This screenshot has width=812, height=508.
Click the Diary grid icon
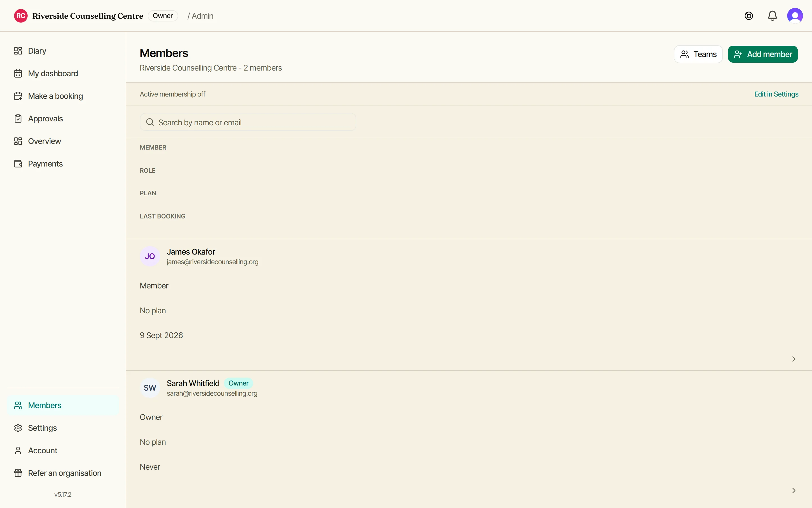pos(18,51)
